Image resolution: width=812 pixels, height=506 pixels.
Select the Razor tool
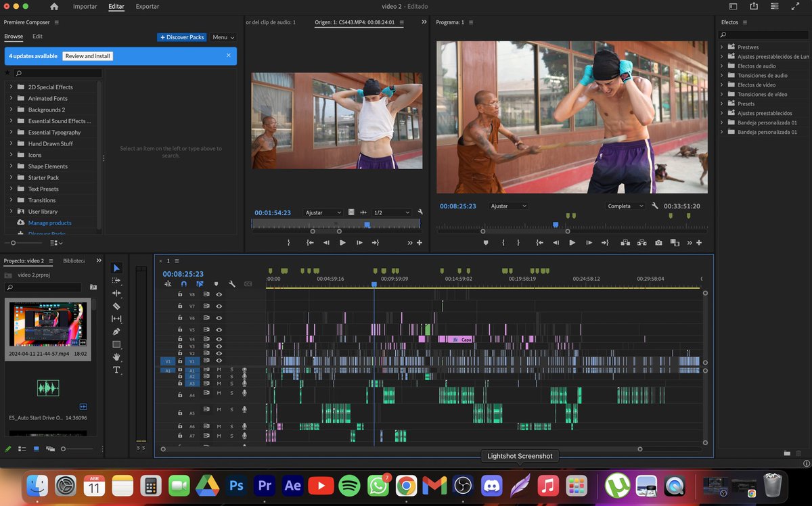click(x=116, y=306)
